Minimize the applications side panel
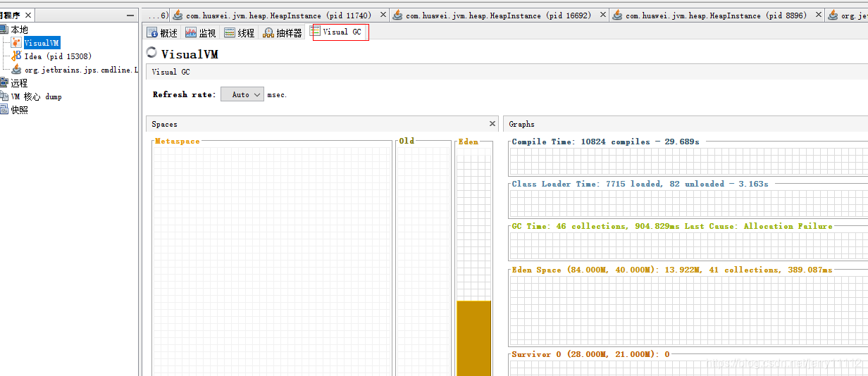The image size is (868, 376). click(x=130, y=15)
